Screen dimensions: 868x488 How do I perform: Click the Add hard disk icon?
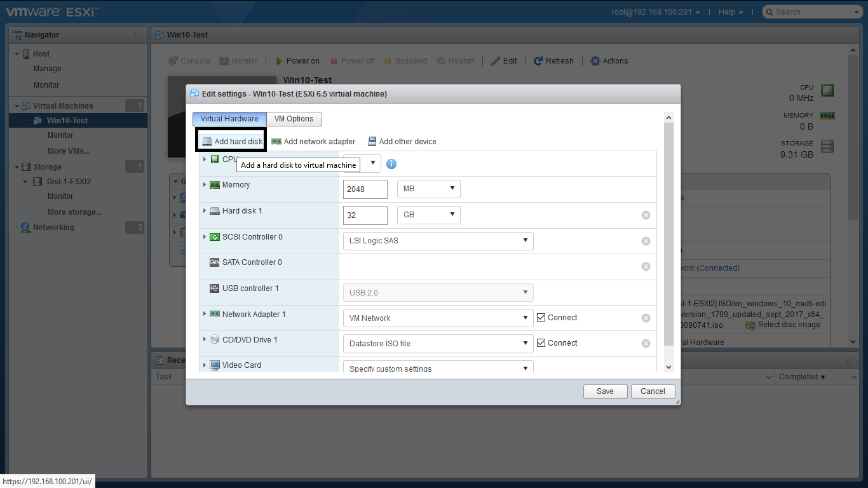coord(207,142)
